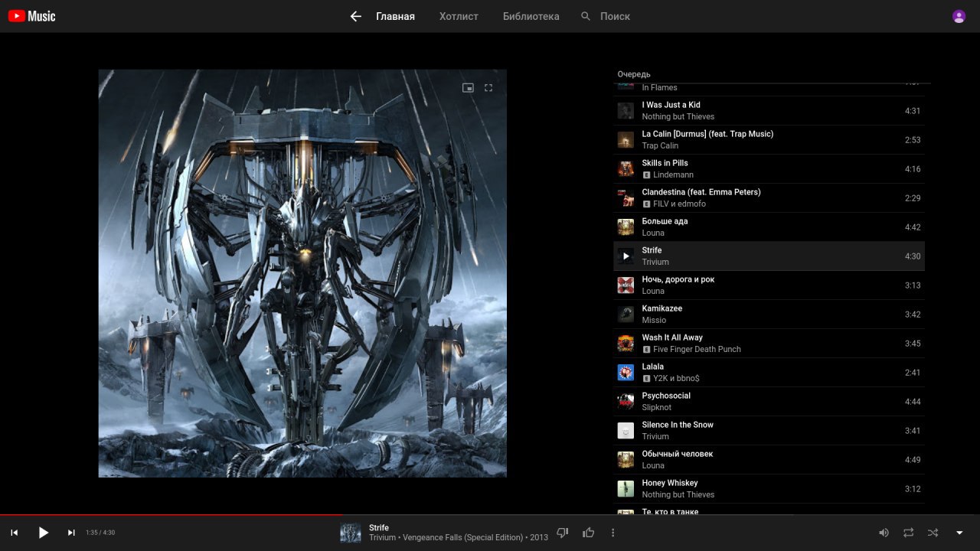Click Kamikazee queue thumbnail
The width and height of the screenshot is (980, 551).
(626, 315)
